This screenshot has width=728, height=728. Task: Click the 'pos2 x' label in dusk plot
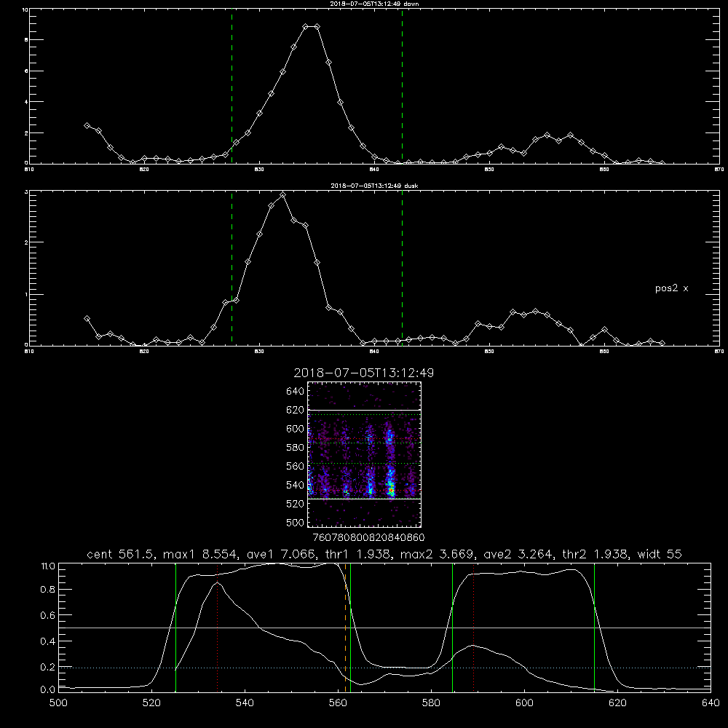(671, 288)
